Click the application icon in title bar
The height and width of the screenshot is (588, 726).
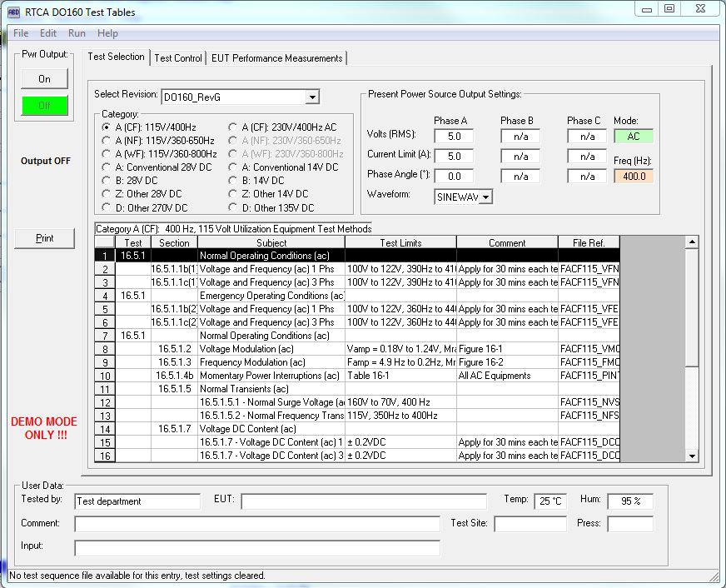(13, 12)
